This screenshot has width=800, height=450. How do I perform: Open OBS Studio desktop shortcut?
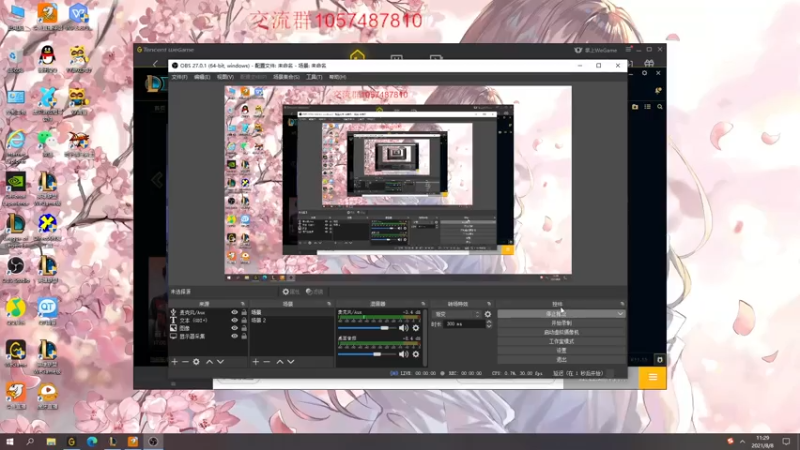pyautogui.click(x=16, y=269)
